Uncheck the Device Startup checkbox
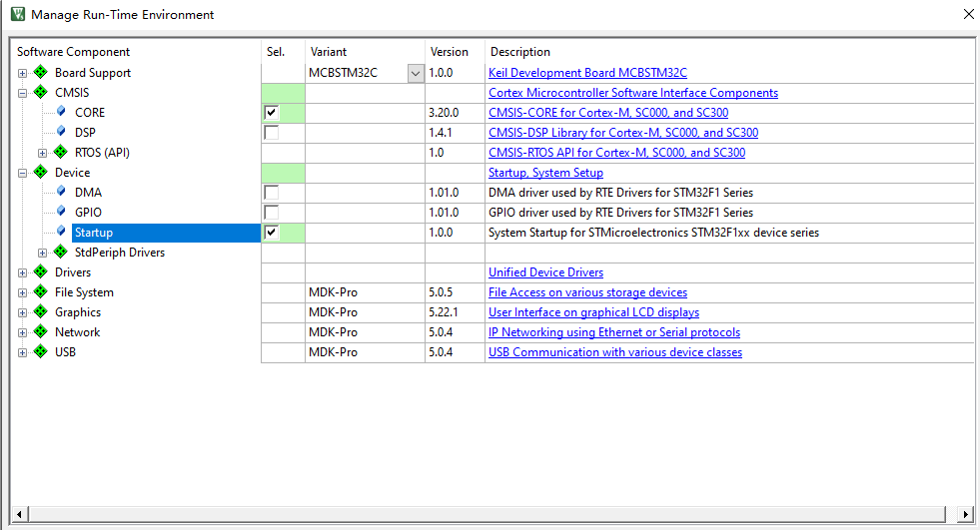Viewport: 980px width, 530px height. click(x=272, y=233)
